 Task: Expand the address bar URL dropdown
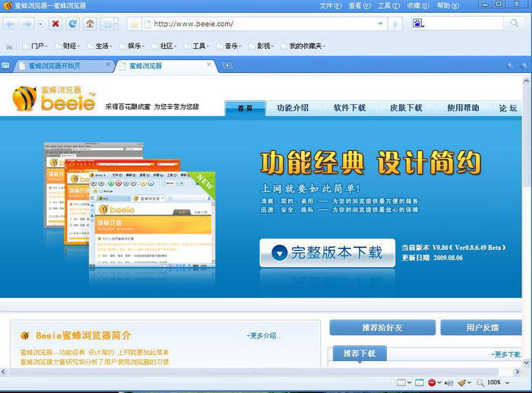380,24
